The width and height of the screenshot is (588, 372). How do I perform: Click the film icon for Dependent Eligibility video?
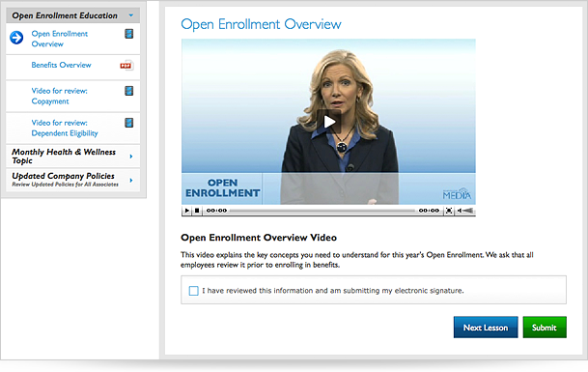point(129,123)
